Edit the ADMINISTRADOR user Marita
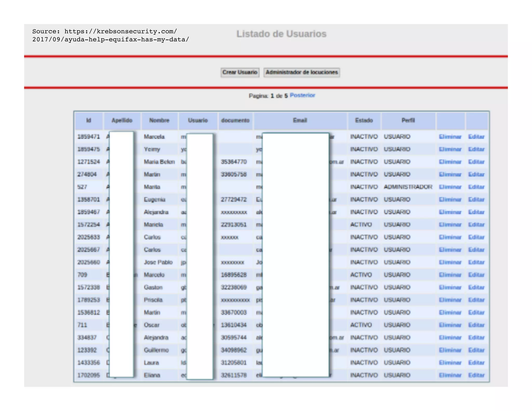This screenshot has height=411, width=532. point(476,187)
